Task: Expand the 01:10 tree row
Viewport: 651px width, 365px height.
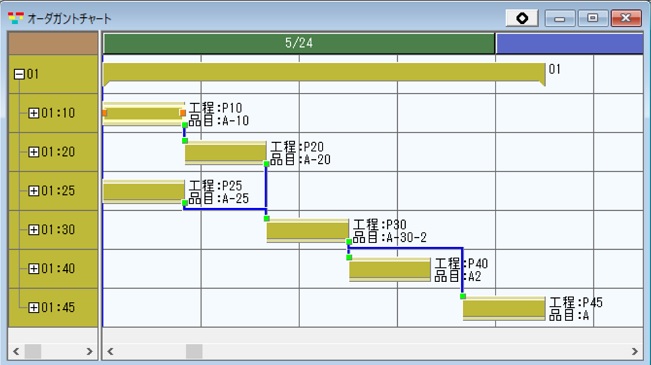Action: point(34,113)
